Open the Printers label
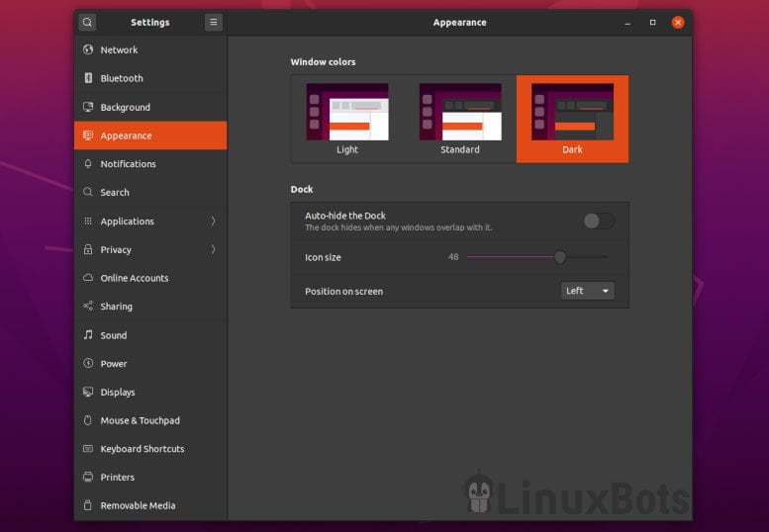Viewport: 769px width, 532px height. (117, 478)
